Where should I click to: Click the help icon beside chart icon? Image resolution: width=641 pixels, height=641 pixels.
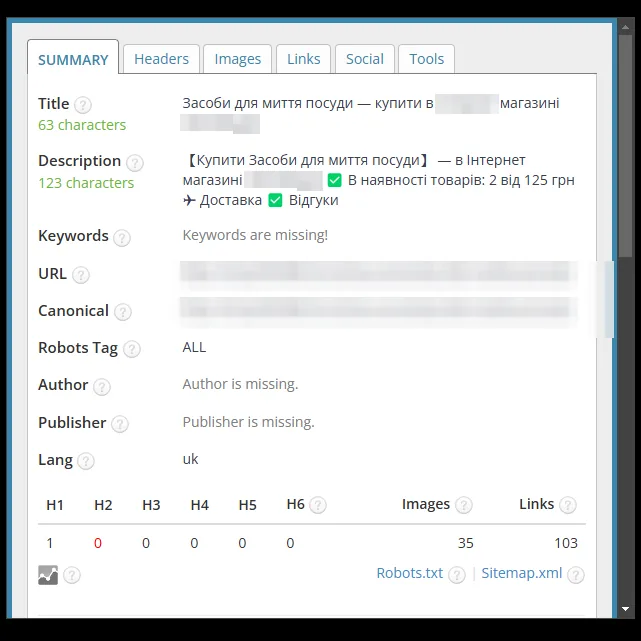[72, 575]
